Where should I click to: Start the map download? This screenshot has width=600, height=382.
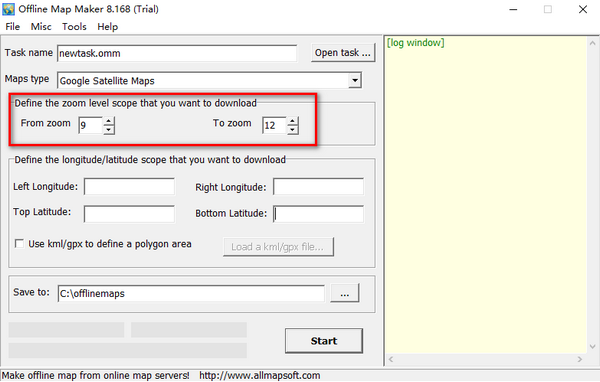pos(324,341)
